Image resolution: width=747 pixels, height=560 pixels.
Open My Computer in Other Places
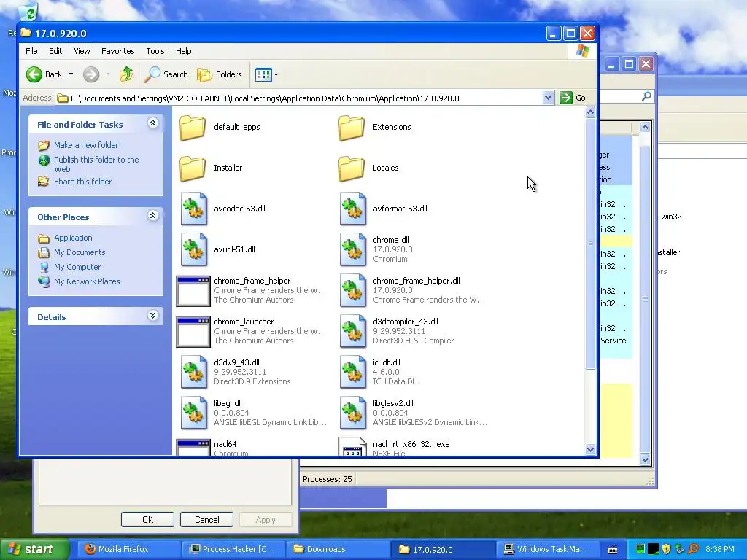click(x=77, y=267)
